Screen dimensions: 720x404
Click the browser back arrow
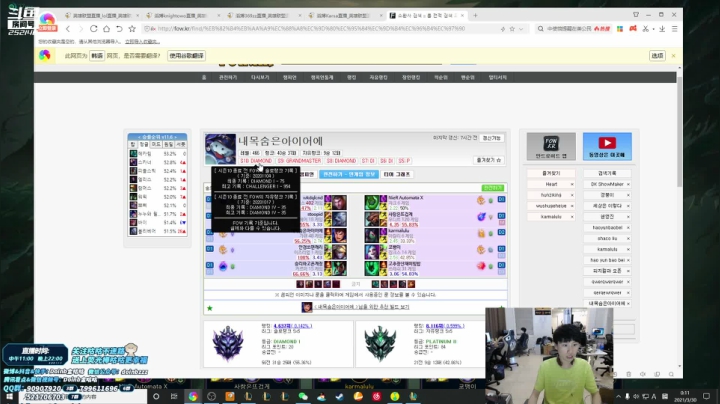[68, 29]
